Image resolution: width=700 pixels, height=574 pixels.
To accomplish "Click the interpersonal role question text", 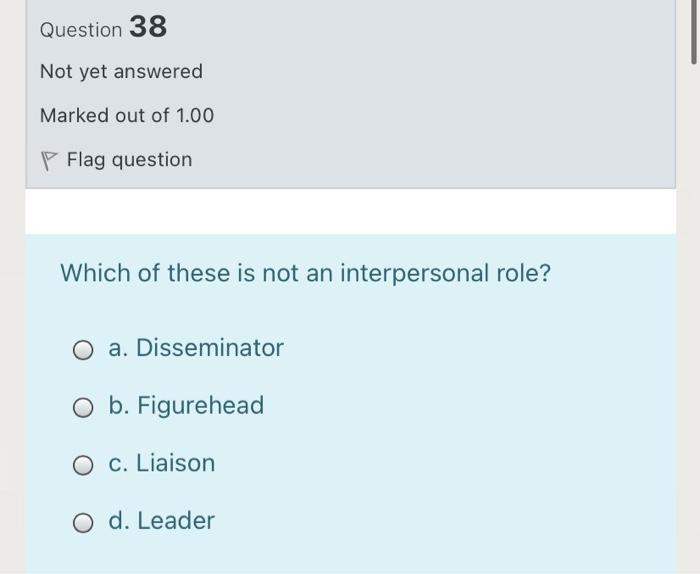I will [305, 273].
